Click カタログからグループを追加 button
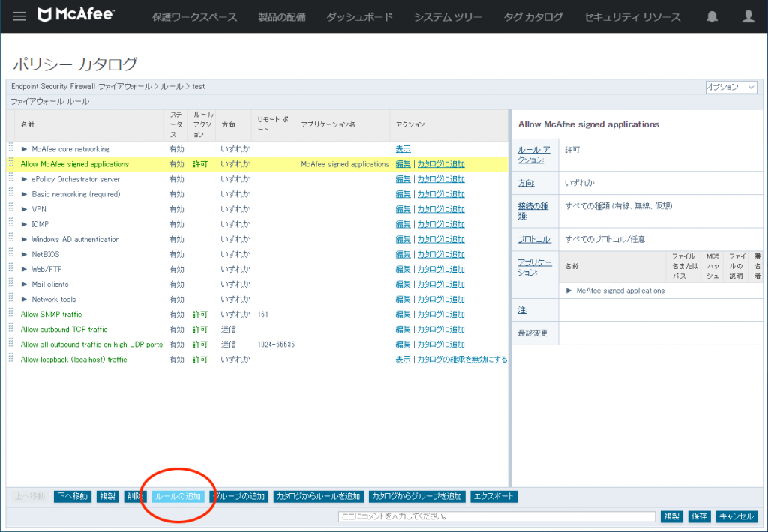 pos(417,496)
